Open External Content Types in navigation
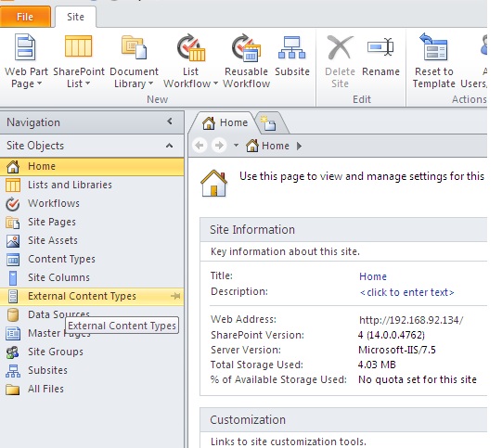 tap(92, 296)
